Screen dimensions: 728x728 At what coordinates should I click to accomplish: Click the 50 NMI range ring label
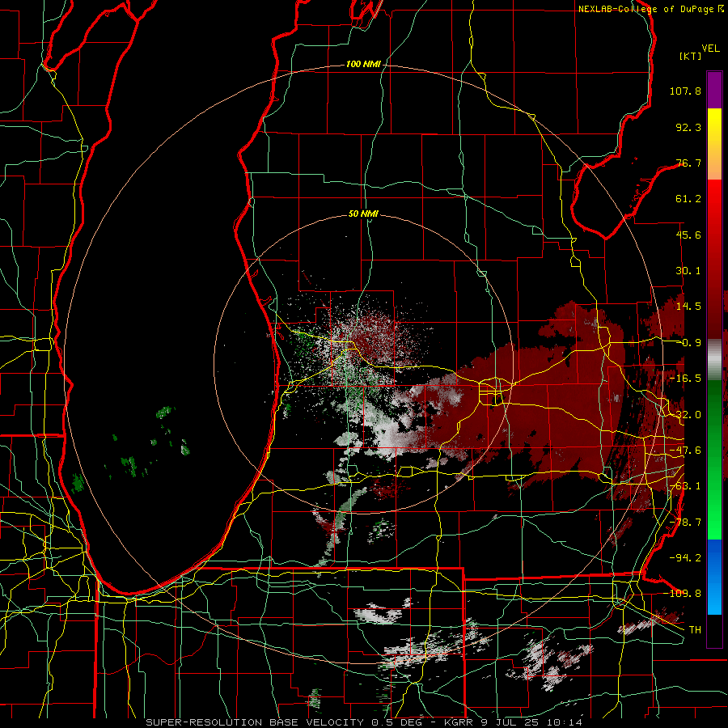tap(363, 214)
